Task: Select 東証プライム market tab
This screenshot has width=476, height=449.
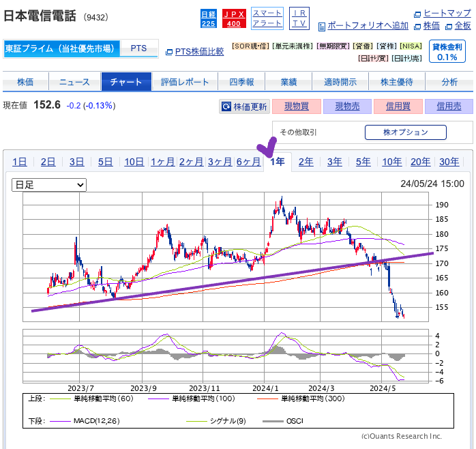Action: point(62,48)
